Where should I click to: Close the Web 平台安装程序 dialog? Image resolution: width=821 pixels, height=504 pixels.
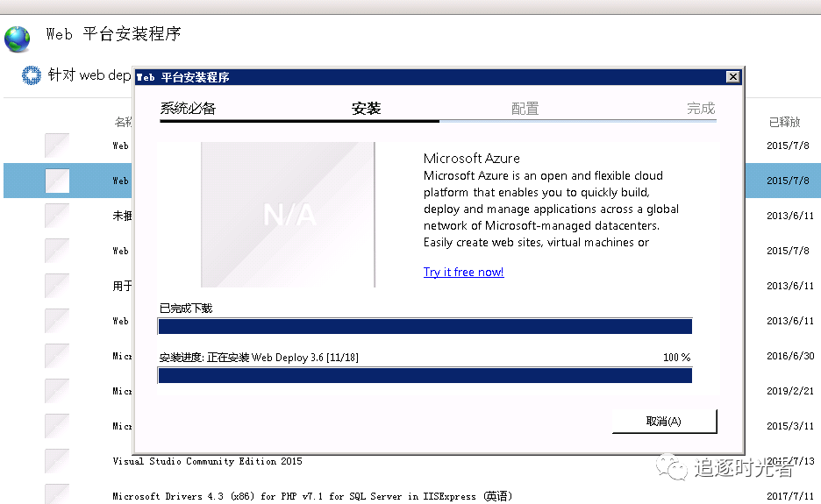point(733,77)
